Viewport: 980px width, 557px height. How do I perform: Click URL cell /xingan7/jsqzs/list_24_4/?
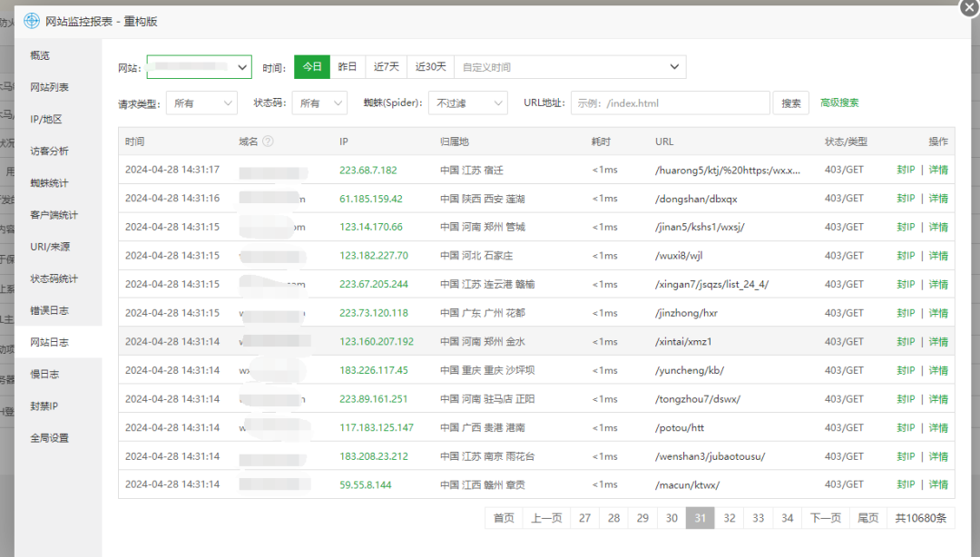[712, 285]
